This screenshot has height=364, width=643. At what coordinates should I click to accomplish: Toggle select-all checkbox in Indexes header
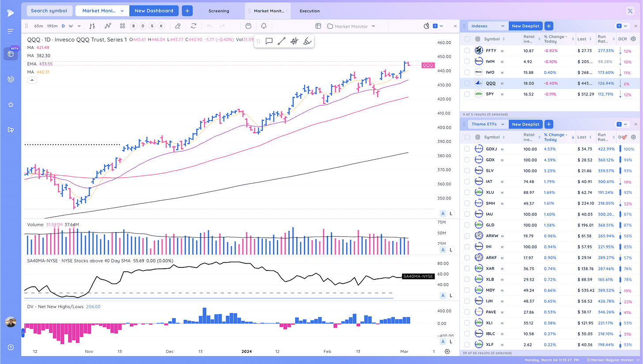coord(467,39)
